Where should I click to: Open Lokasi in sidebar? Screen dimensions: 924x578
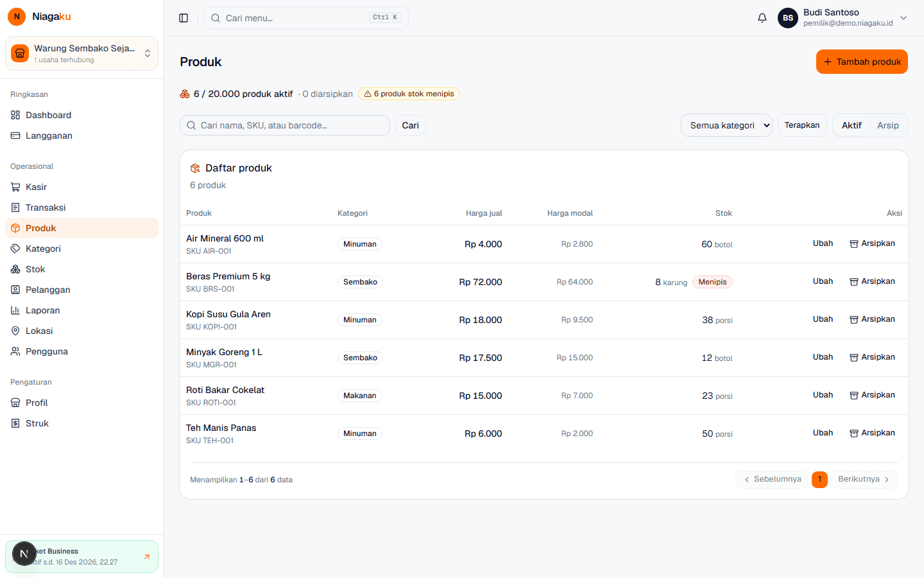pyautogui.click(x=81, y=331)
